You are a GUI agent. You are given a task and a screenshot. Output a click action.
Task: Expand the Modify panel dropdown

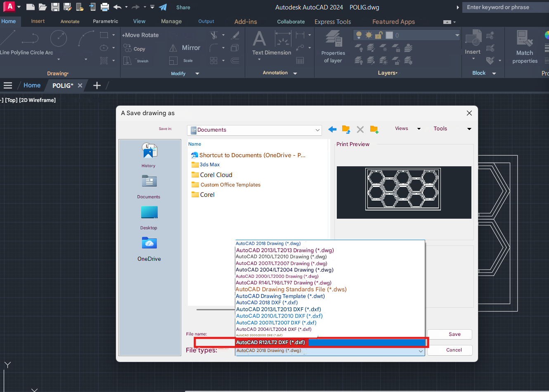pyautogui.click(x=197, y=73)
